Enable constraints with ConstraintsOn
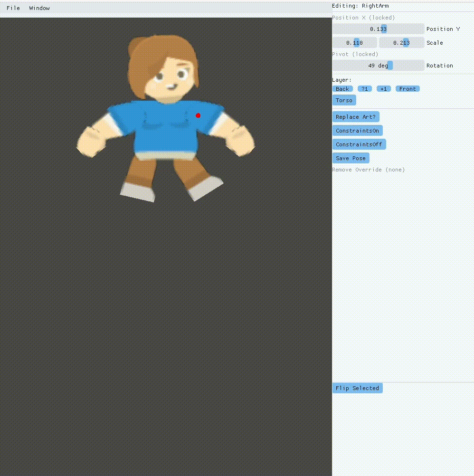474x476 pixels. pos(357,131)
